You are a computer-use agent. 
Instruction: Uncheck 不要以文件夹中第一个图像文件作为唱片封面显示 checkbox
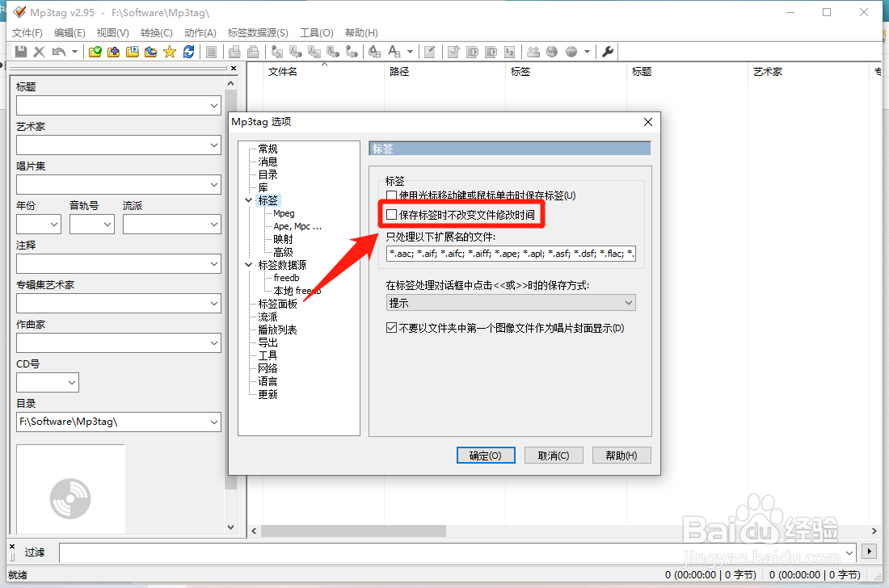pos(391,328)
